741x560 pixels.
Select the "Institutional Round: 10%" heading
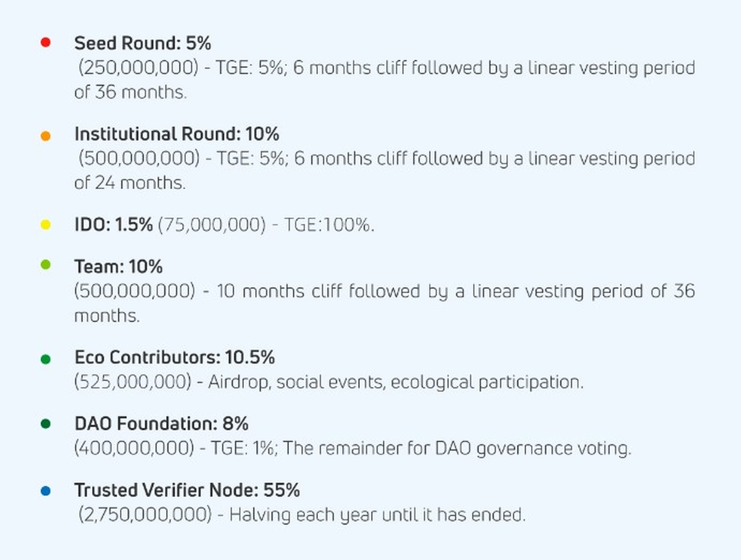pyautogui.click(x=177, y=134)
